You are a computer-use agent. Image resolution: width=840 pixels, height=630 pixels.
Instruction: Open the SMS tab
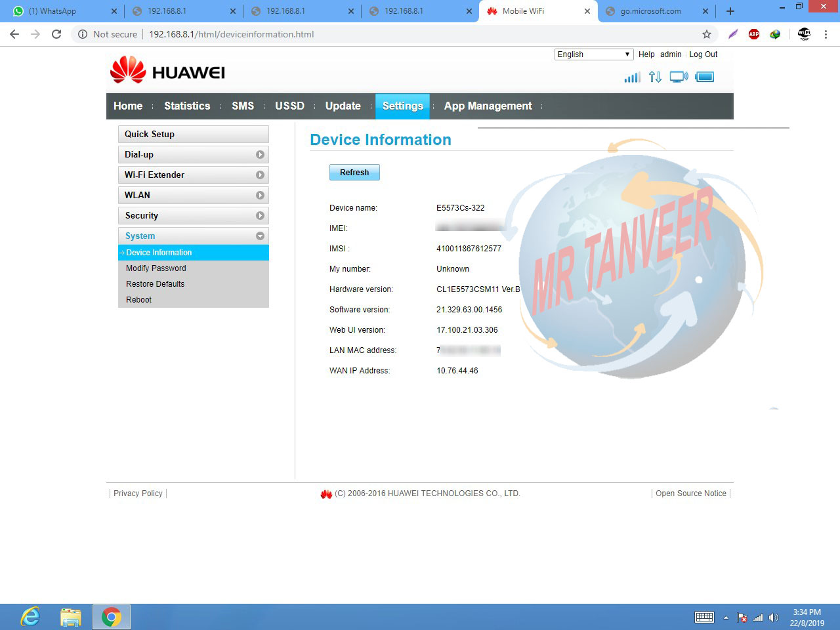pos(243,106)
